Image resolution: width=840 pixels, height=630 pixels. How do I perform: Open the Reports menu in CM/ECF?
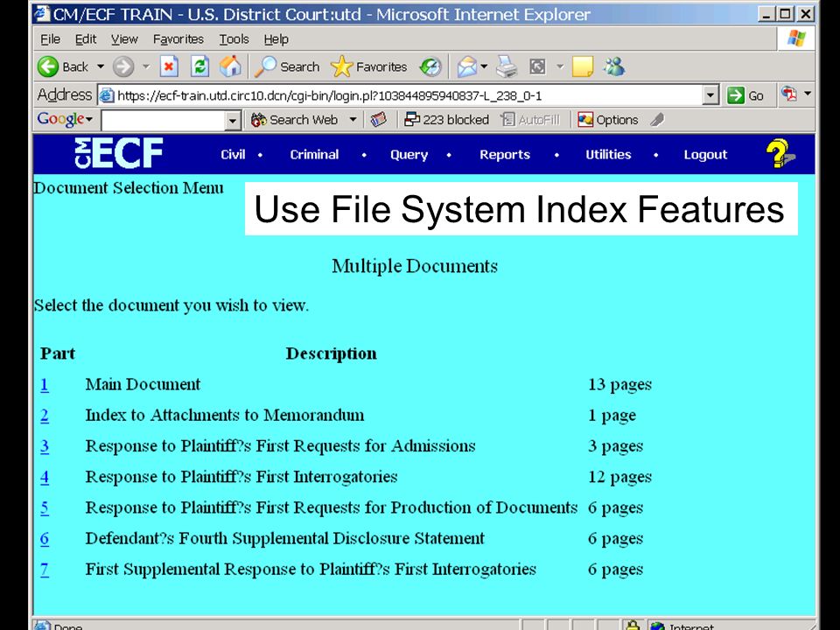(505, 154)
